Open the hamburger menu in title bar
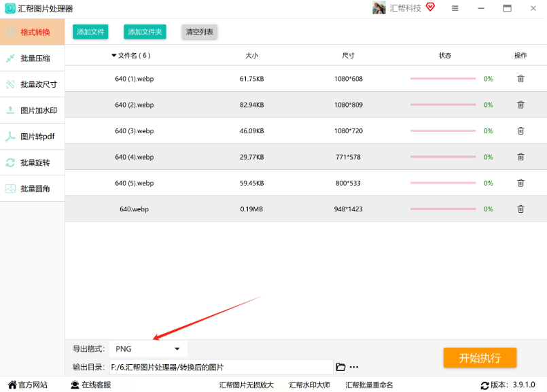Viewport: 547px width, 392px height. click(x=455, y=8)
